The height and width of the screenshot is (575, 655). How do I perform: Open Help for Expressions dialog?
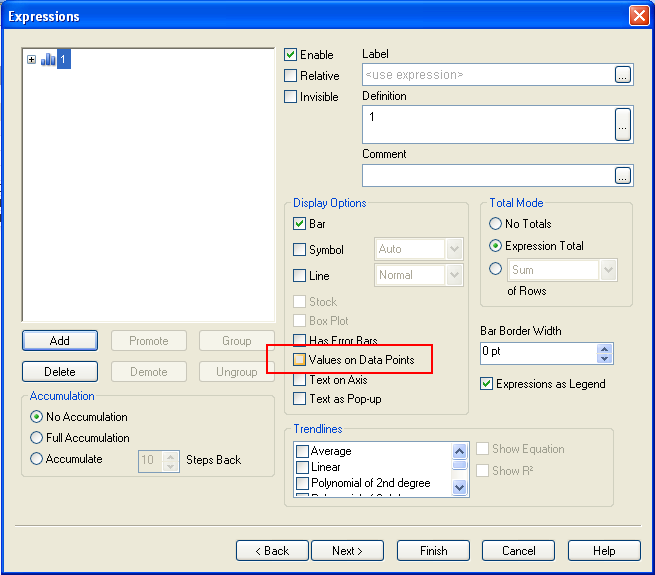[604, 551]
